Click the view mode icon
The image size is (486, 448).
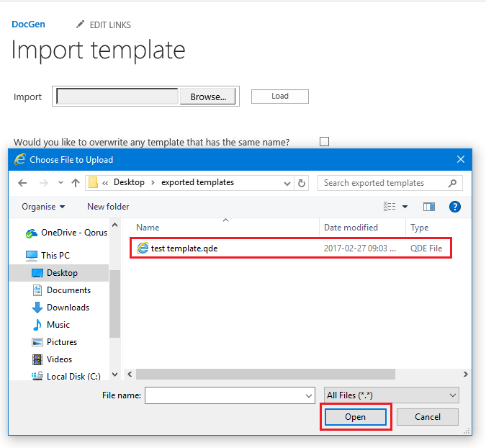pos(390,207)
